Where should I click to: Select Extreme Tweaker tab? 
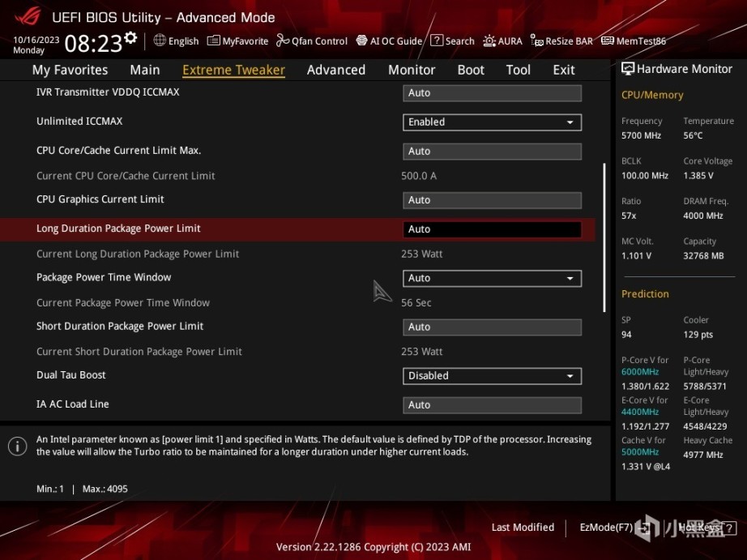(x=233, y=70)
